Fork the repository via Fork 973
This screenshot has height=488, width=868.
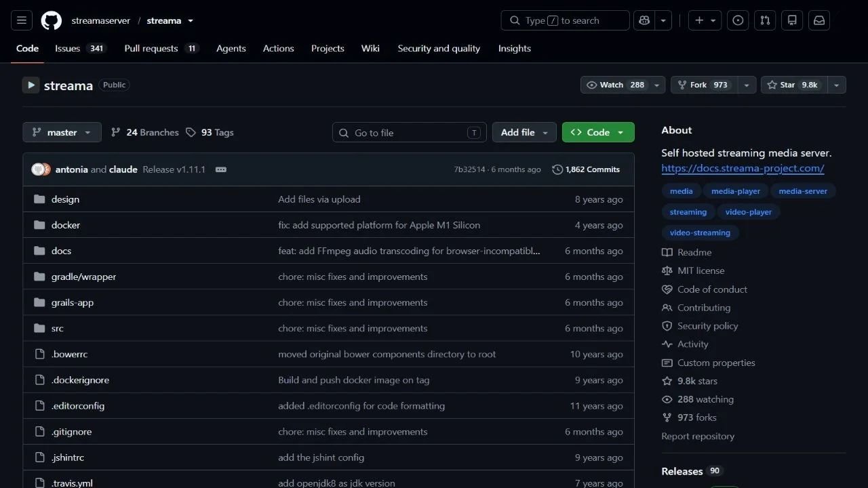click(703, 85)
